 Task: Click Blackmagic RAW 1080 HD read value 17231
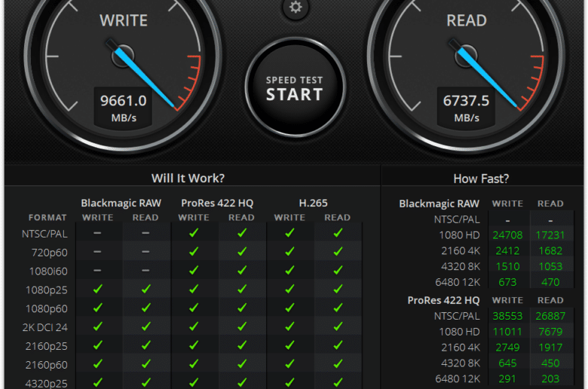click(x=550, y=235)
